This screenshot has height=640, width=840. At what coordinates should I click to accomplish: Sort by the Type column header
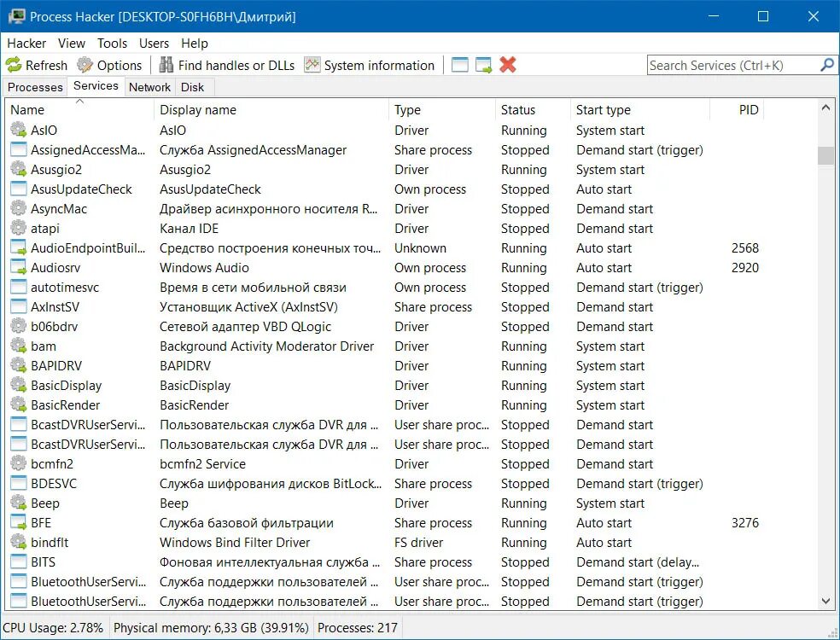[442, 110]
